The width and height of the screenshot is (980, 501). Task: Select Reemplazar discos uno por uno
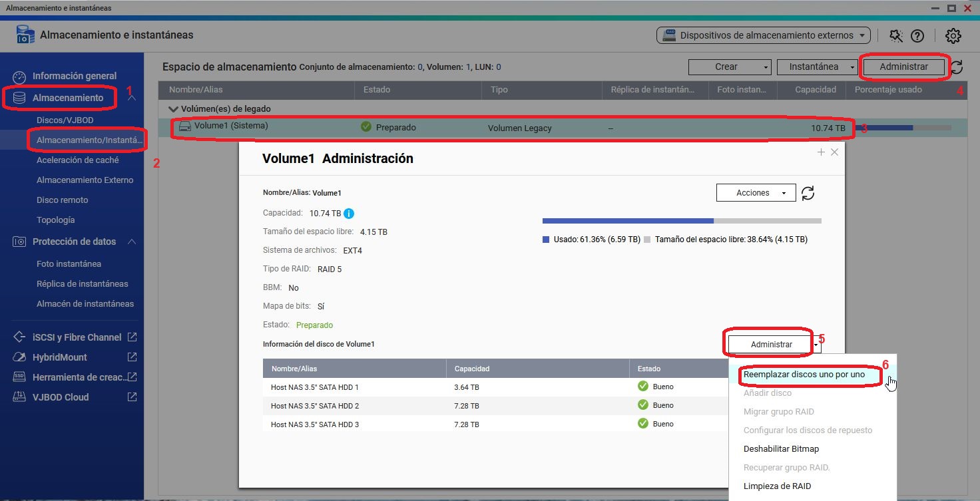(804, 375)
